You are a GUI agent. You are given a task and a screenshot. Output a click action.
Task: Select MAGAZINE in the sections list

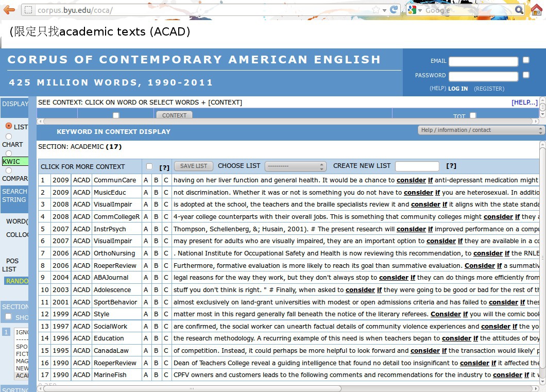tap(22, 361)
